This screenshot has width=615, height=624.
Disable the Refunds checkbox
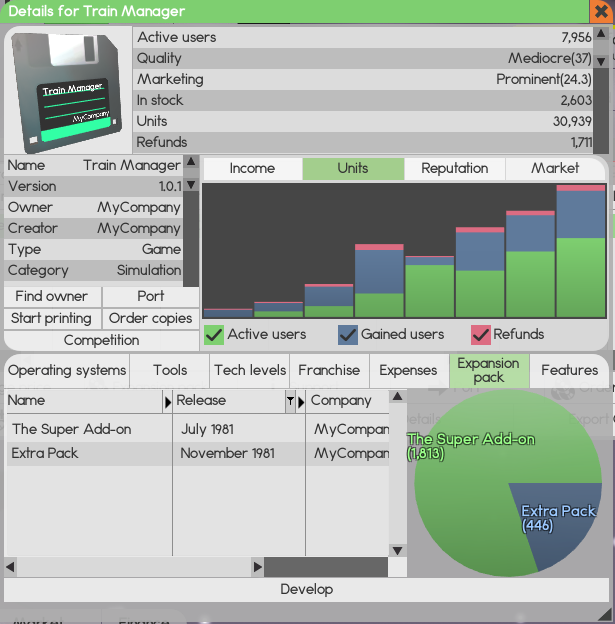coord(481,334)
